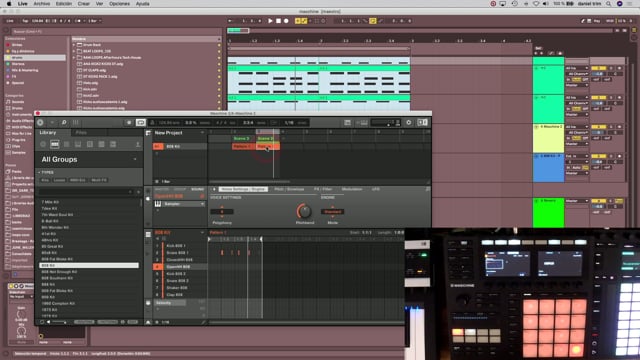Expand the Drum Rack folder in Live browser

coord(74,45)
